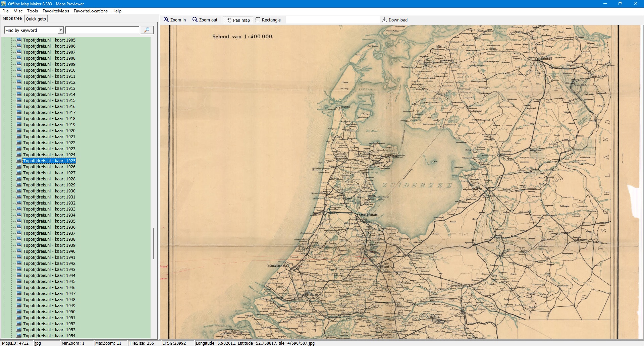Click map icon beside kaart 1940
The width and height of the screenshot is (644, 346).
click(19, 251)
